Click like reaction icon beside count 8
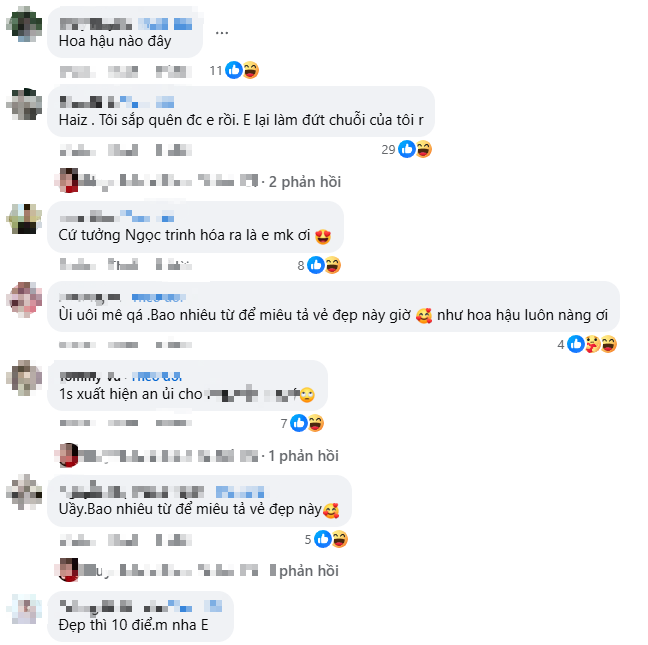This screenshot has width=648, height=645. tap(316, 265)
